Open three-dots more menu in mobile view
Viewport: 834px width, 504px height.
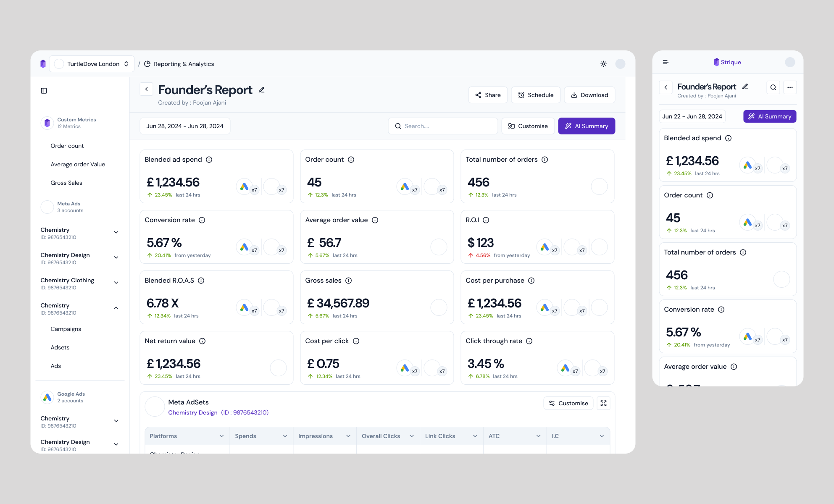point(790,87)
